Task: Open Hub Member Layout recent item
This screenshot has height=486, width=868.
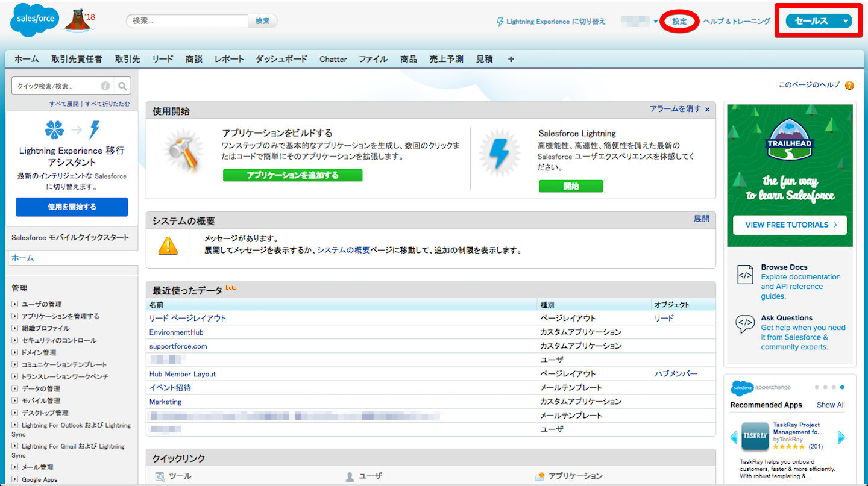Action: point(183,374)
